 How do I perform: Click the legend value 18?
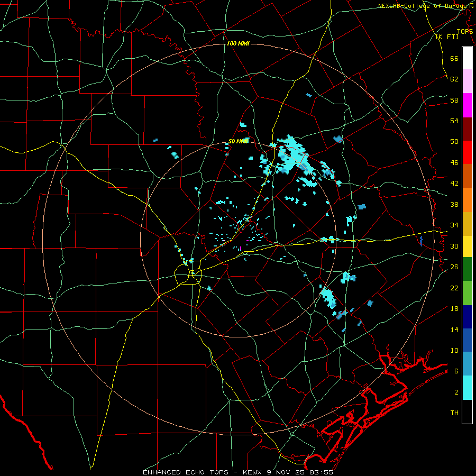(x=454, y=309)
